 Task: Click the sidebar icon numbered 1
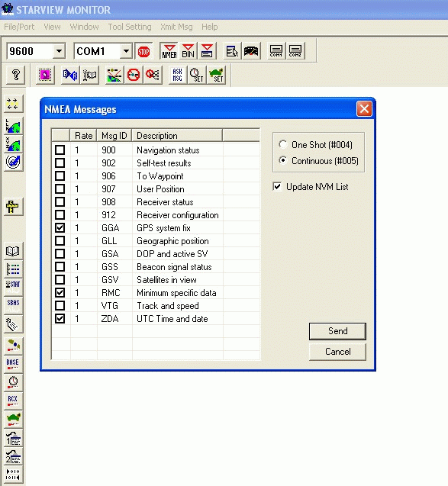(x=13, y=438)
